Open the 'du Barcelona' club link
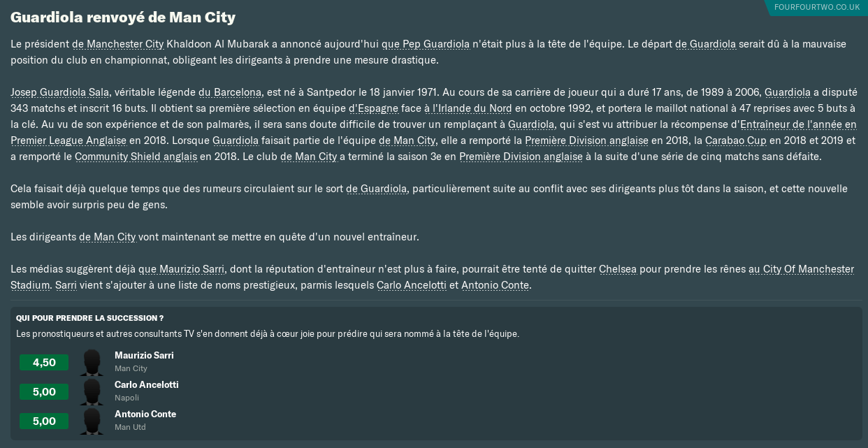 coord(230,92)
